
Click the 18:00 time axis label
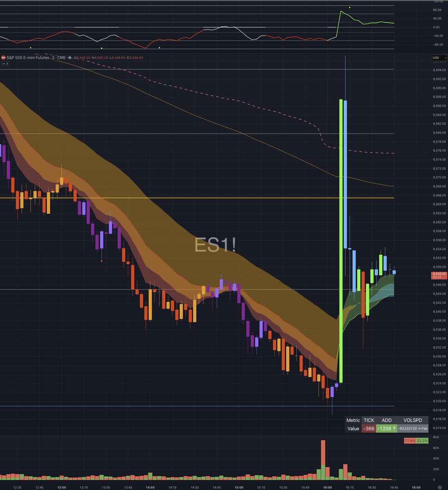pos(416,487)
